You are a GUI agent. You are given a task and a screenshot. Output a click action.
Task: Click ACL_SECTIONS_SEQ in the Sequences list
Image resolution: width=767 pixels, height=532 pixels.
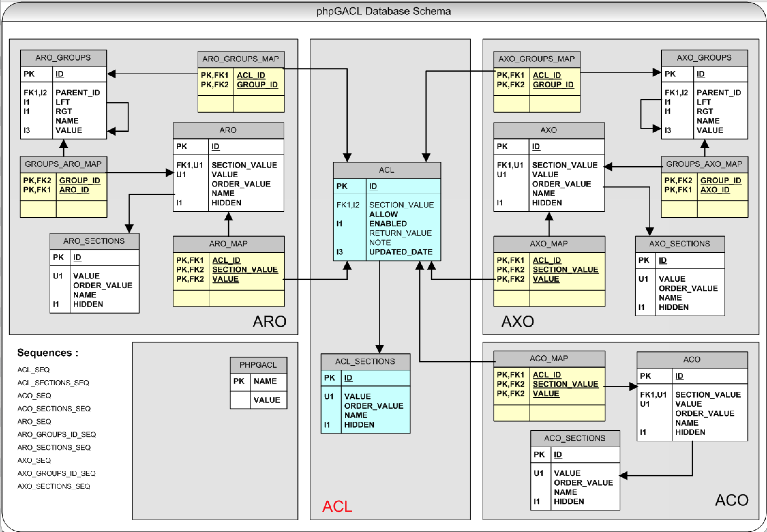point(53,383)
